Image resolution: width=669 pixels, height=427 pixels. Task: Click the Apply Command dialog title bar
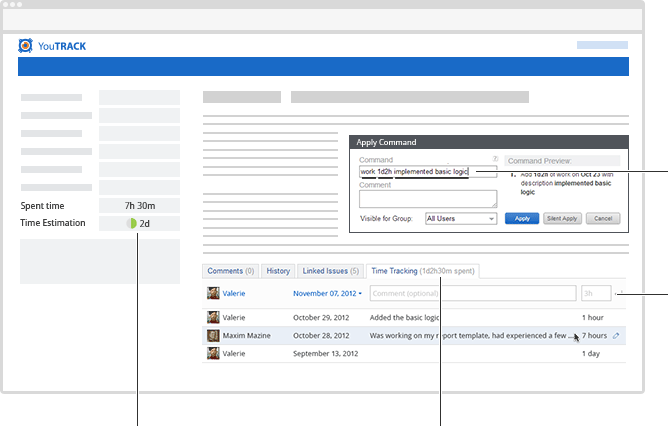point(489,142)
